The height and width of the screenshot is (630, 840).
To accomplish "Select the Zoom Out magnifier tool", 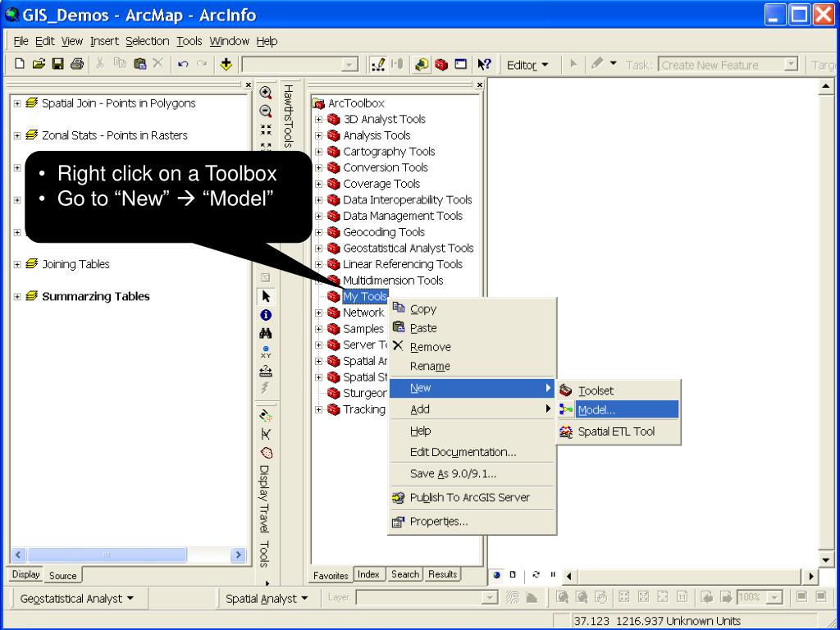I will [266, 111].
